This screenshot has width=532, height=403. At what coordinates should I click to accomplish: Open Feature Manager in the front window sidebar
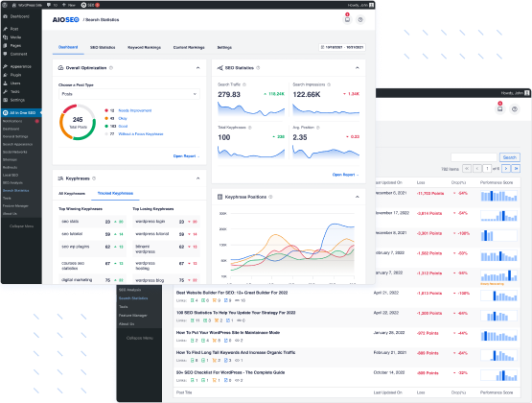pyautogui.click(x=15, y=205)
